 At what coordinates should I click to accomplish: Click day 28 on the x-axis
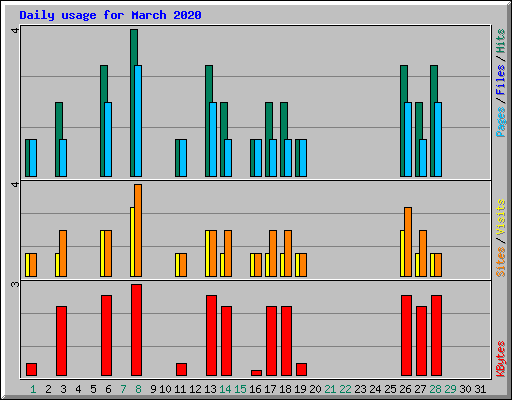tap(435, 389)
